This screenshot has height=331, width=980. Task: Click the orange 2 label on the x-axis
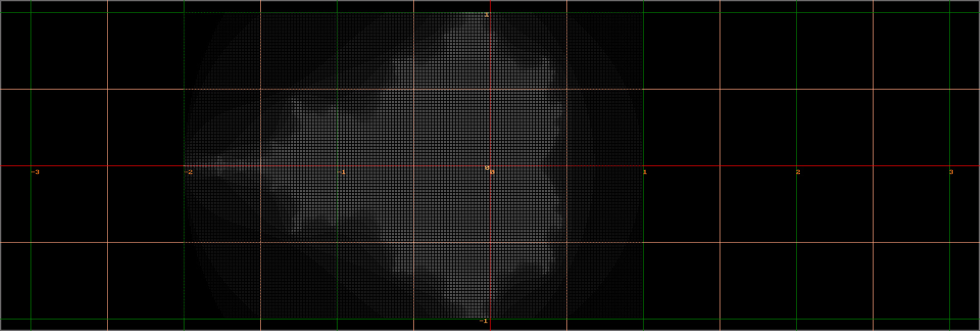[798, 172]
